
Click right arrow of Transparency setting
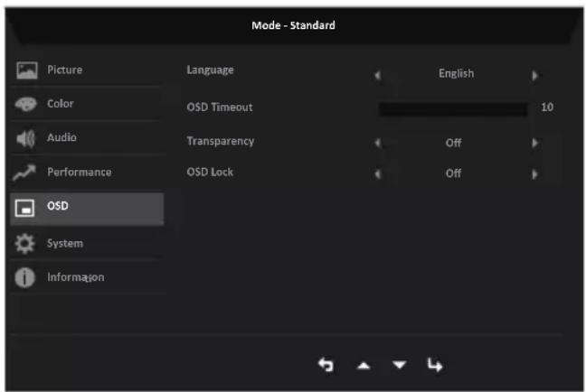(x=534, y=143)
